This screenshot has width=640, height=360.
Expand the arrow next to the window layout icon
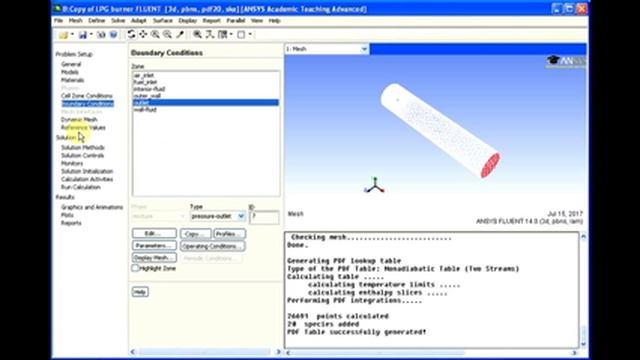(x=250, y=35)
